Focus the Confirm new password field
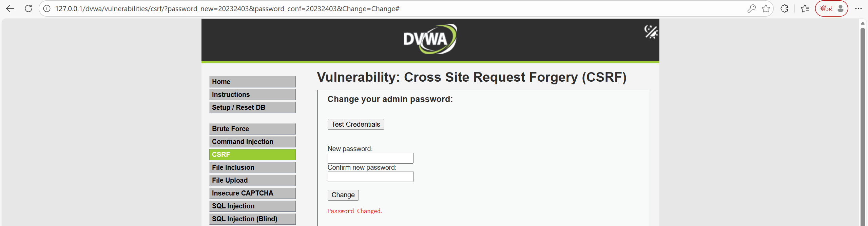The height and width of the screenshot is (226, 868). pos(370,177)
